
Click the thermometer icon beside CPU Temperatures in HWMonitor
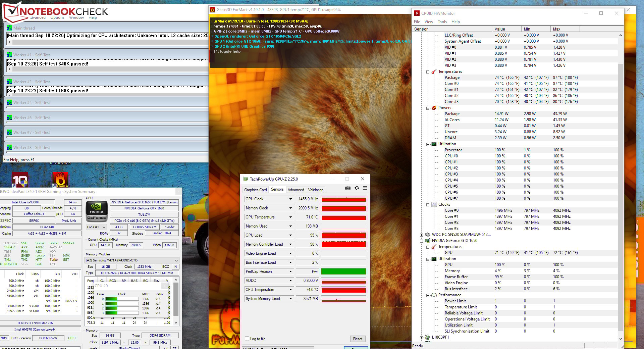click(x=434, y=71)
